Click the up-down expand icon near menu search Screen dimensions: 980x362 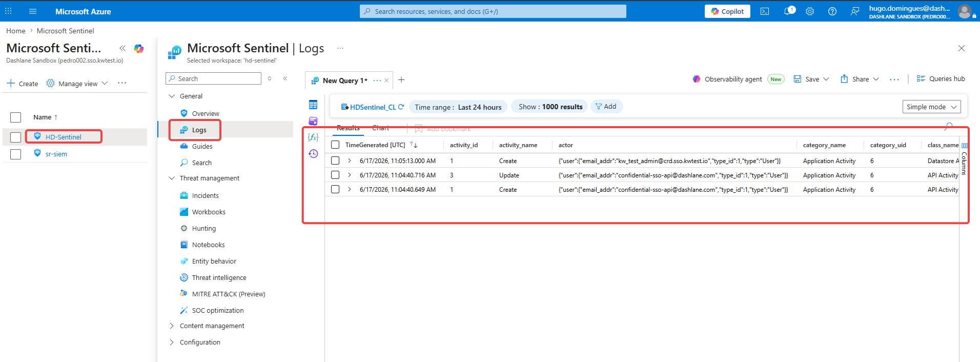pos(270,78)
